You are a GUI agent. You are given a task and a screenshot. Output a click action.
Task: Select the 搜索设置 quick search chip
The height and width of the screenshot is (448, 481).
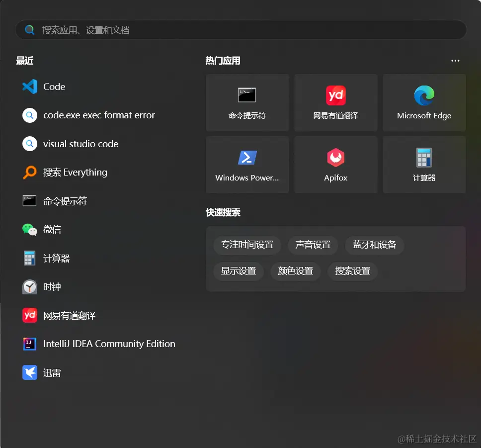353,271
